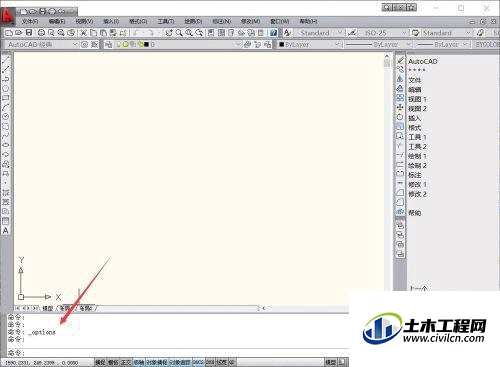
Task: Open 标注 in AutoCAD side menu
Action: [415, 175]
